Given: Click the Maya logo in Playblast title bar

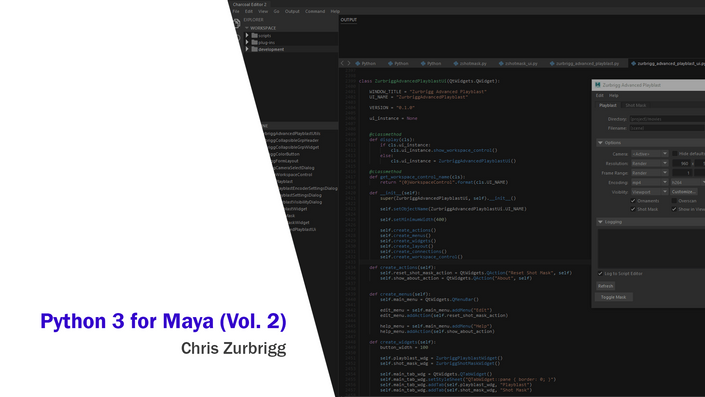Looking at the screenshot, I should pyautogui.click(x=598, y=85).
